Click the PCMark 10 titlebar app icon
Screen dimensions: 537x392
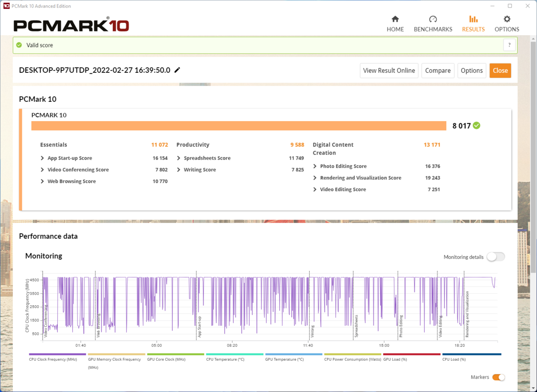[6, 6]
